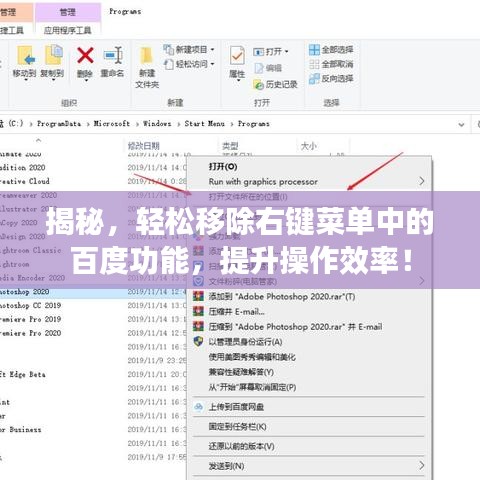Expand Run with graphics processor submenu arrow
480x480 pixels.
tap(422, 181)
